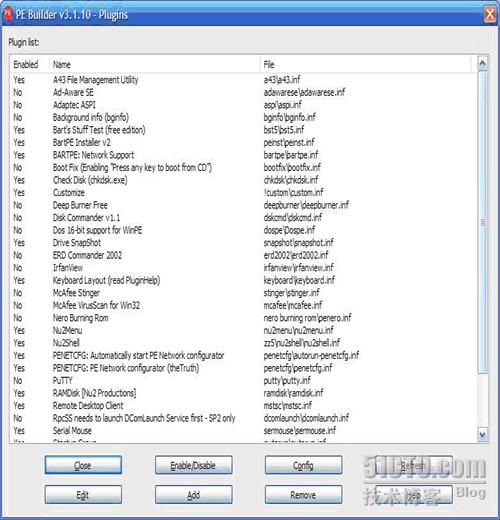
Task: Click file entry !custom\custom.inf
Action: (293, 193)
